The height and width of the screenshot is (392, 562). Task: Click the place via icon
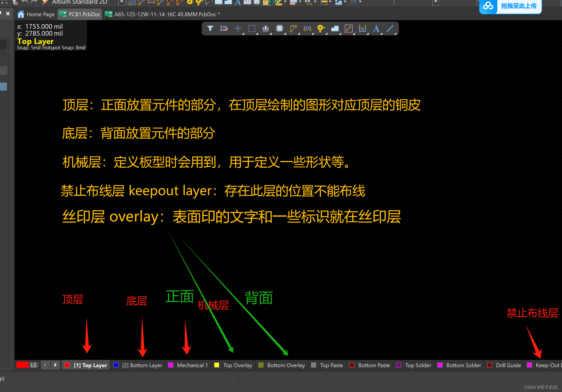coord(321,29)
